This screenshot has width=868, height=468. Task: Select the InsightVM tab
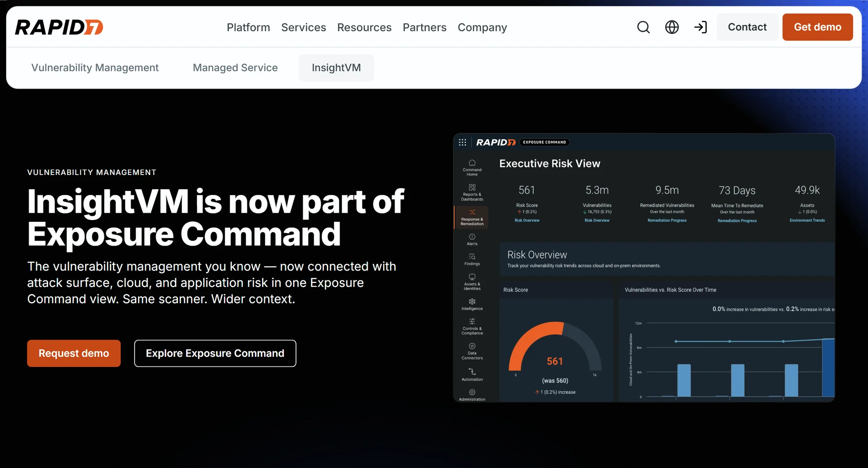pos(336,67)
